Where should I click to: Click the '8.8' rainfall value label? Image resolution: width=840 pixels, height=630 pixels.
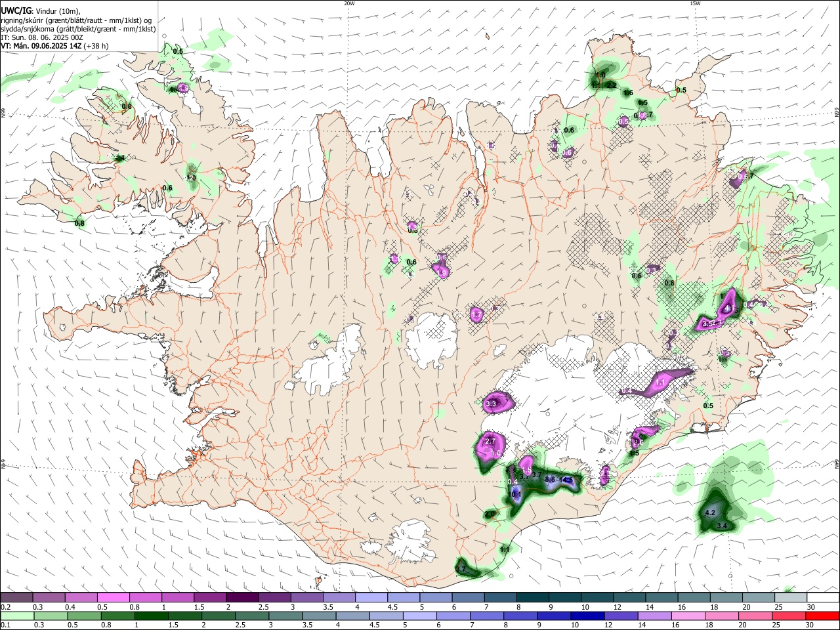click(x=550, y=480)
